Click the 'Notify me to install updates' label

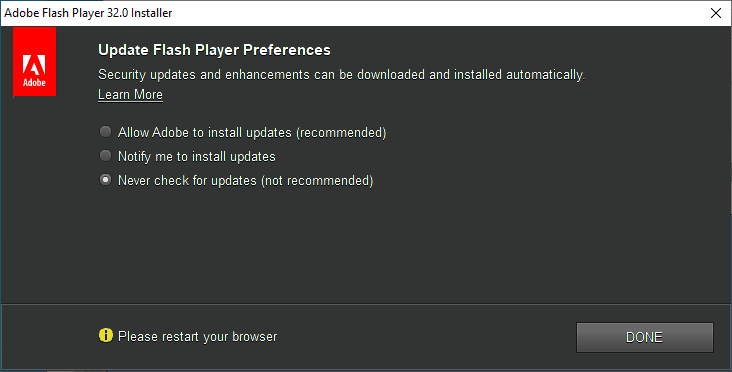pos(197,156)
